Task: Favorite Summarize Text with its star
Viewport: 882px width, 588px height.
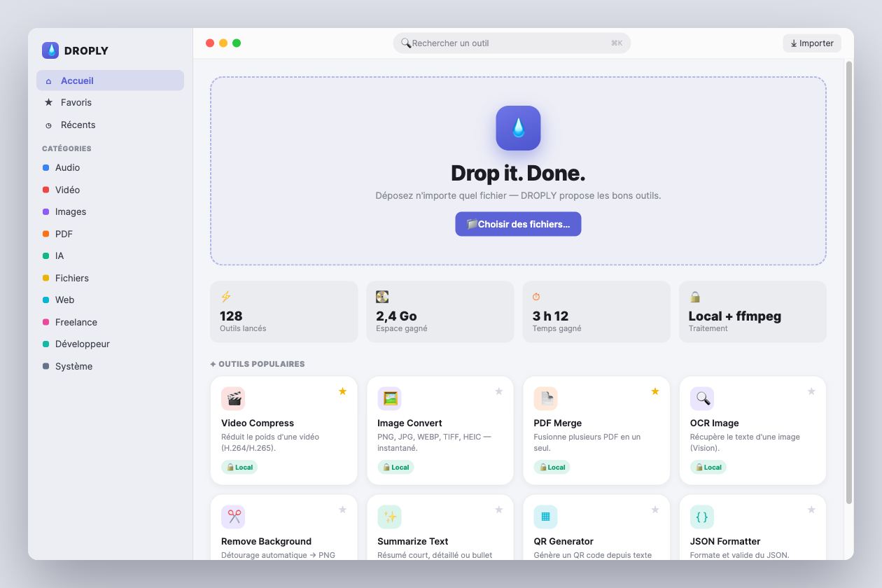Action: pos(499,510)
